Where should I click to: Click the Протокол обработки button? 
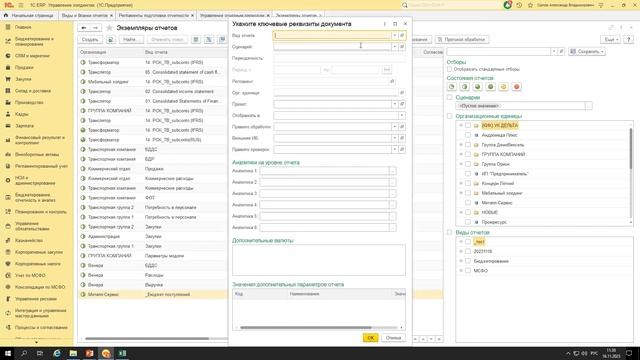pyautogui.click(x=462, y=40)
